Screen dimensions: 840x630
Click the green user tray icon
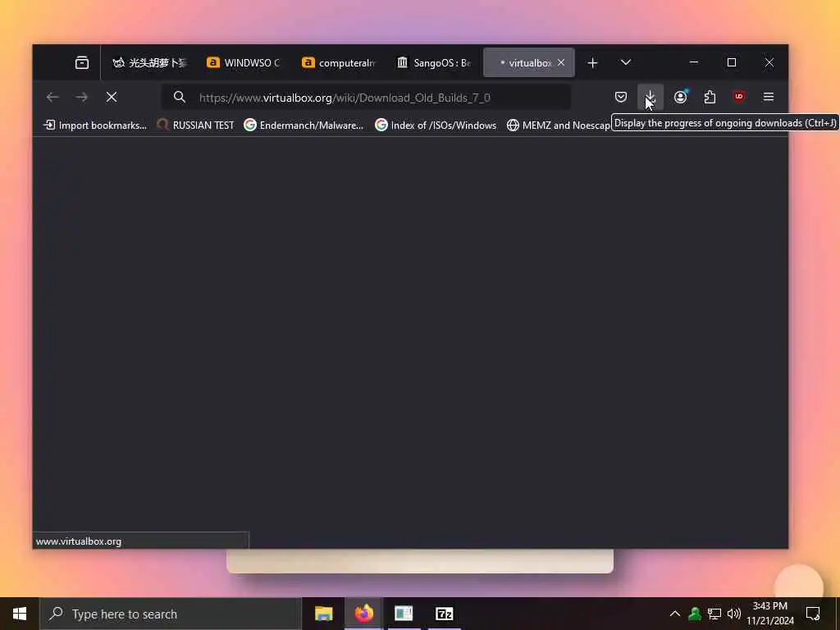(695, 614)
